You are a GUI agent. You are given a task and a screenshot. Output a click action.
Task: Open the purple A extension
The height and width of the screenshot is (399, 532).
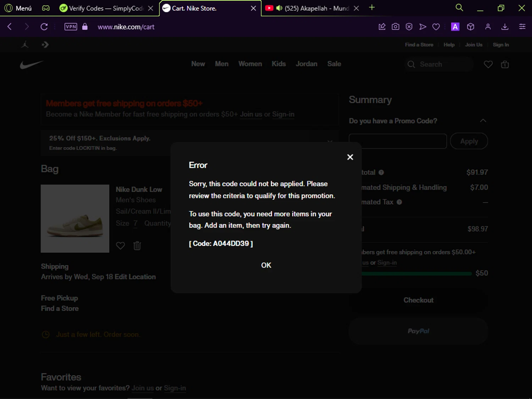coord(455,27)
